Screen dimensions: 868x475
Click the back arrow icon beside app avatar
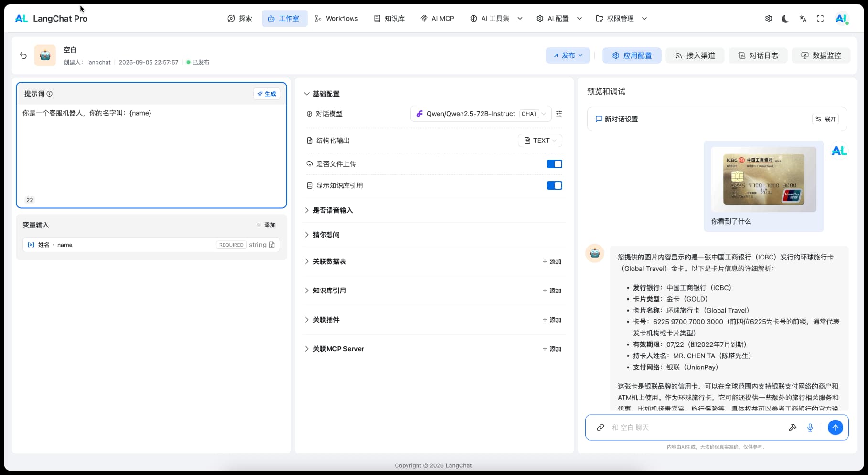tap(23, 55)
